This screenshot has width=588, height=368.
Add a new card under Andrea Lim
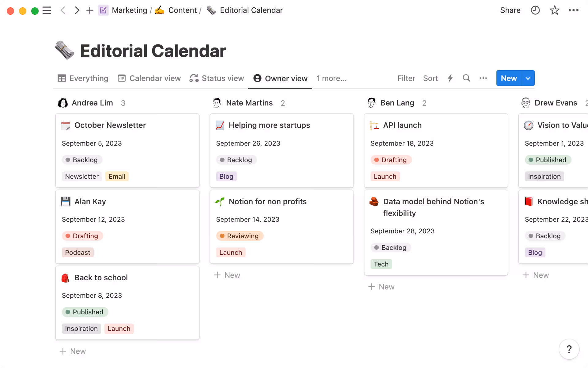point(73,351)
